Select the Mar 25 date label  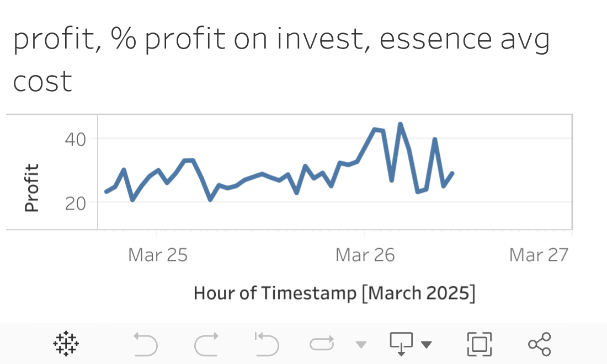158,255
